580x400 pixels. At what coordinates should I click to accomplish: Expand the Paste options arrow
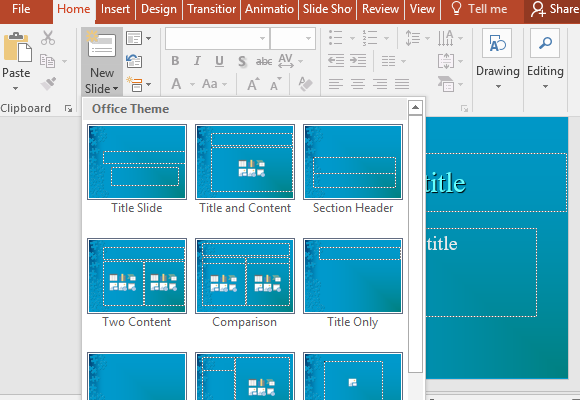[16, 88]
